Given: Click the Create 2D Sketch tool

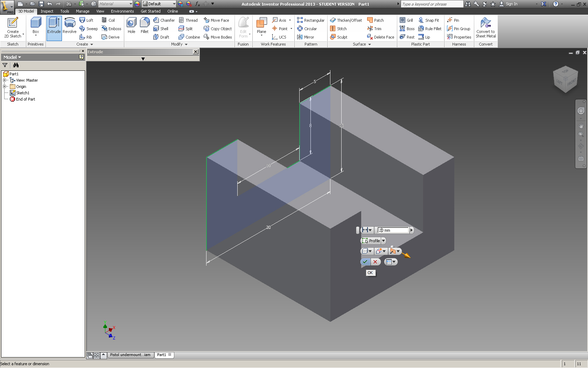Looking at the screenshot, I should (13, 28).
